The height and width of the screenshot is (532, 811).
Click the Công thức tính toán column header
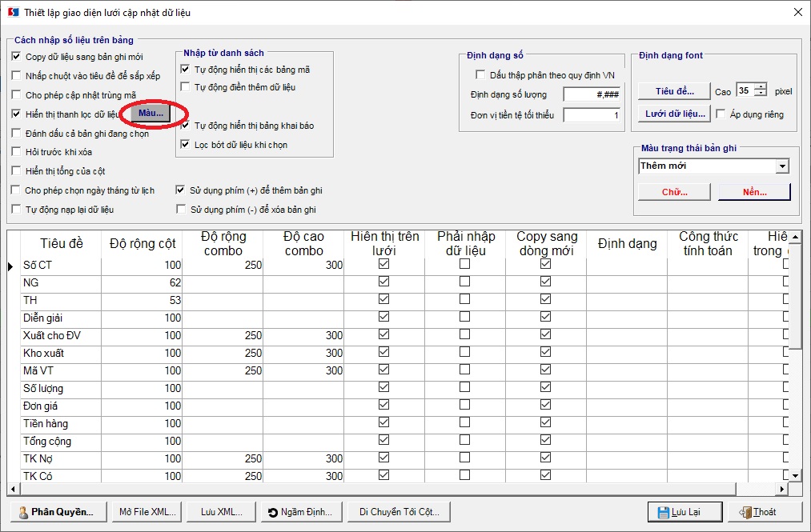pyautogui.click(x=708, y=243)
